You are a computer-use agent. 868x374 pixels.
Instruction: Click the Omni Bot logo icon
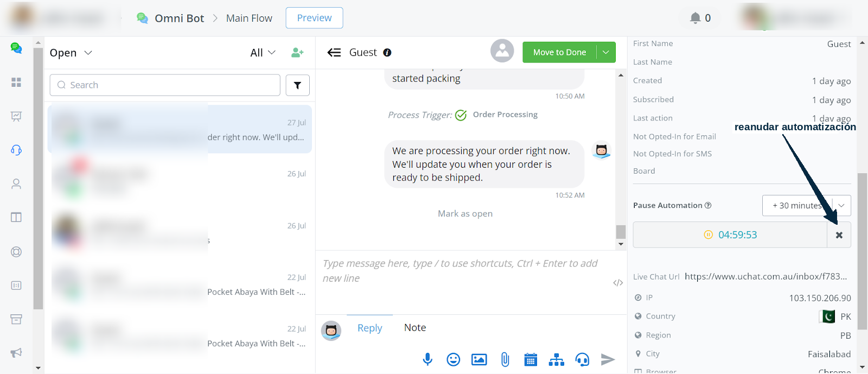(x=142, y=18)
